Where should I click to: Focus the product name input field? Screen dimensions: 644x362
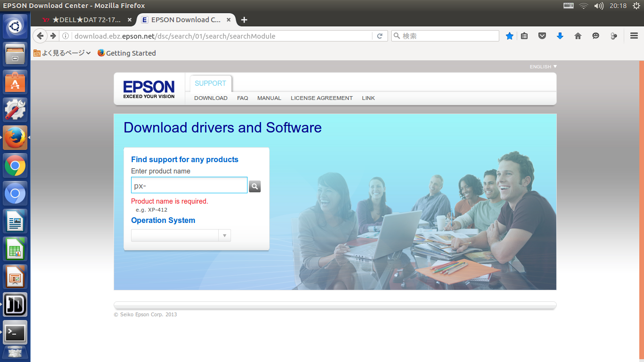(189, 185)
